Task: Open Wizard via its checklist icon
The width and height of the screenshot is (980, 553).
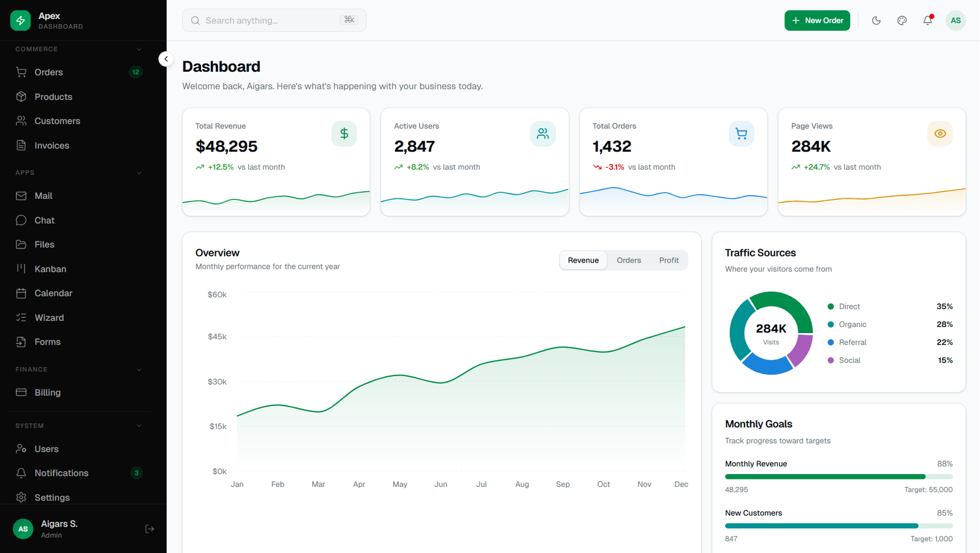Action: [21, 317]
